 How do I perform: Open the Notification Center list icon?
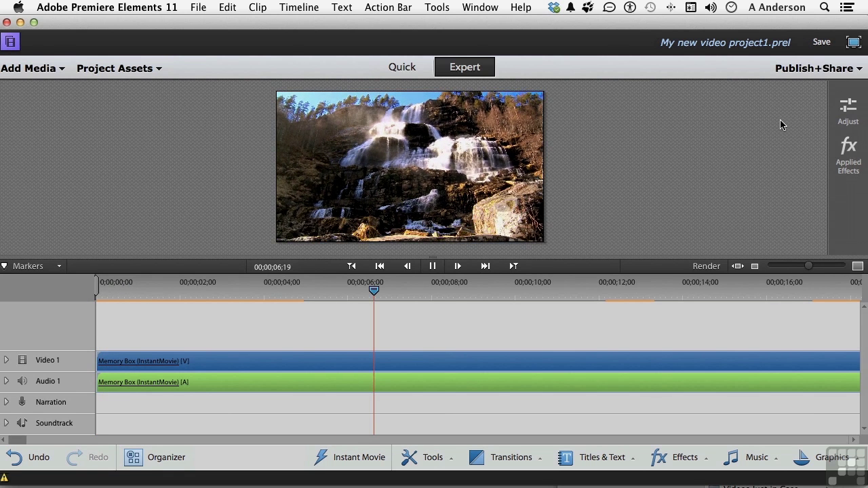click(x=846, y=7)
